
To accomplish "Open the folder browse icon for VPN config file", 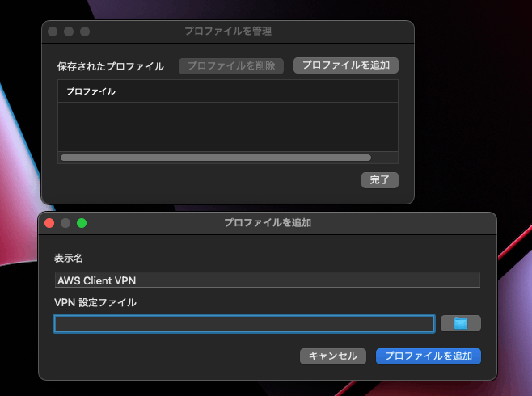I will point(460,323).
